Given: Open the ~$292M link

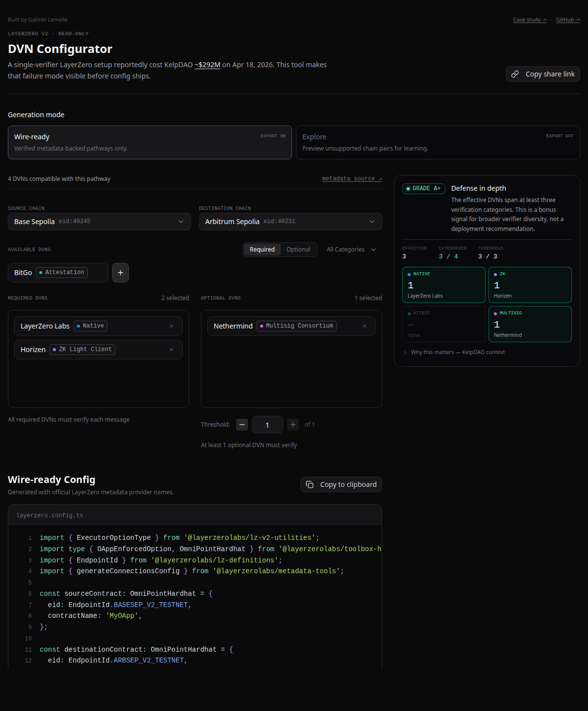Looking at the screenshot, I should [x=207, y=65].
